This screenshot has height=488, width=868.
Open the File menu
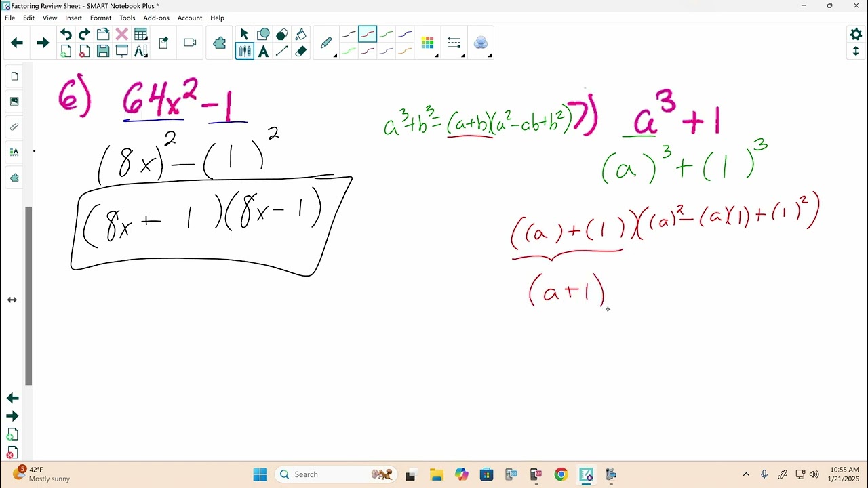(9, 18)
